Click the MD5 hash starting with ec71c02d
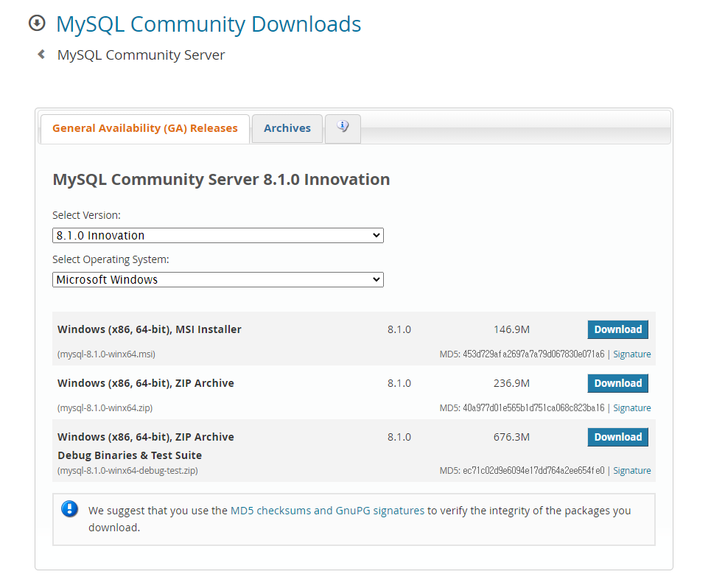Viewport: 725px width, 588px height. (533, 471)
